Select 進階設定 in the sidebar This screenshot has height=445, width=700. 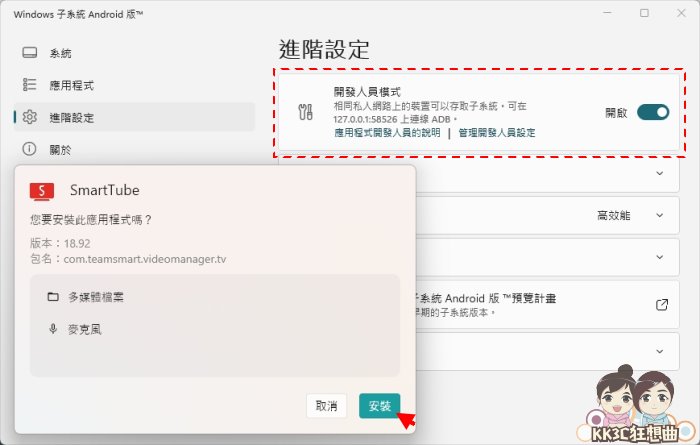[x=134, y=117]
